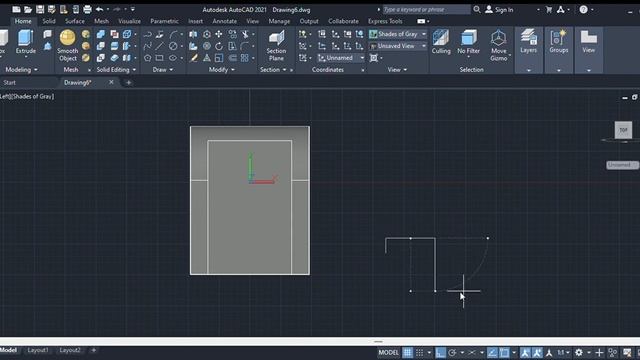
Task: Click the Shades of Gray viewport label
Action: pos(33,96)
